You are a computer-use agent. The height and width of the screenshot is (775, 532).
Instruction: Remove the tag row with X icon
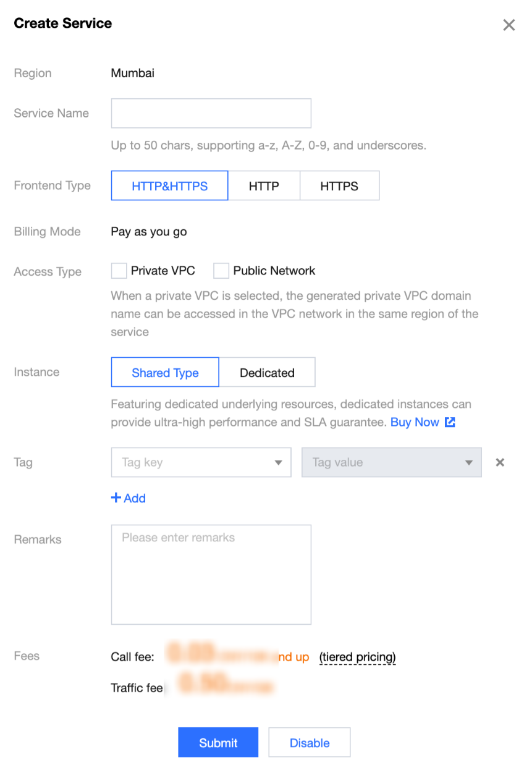(500, 462)
